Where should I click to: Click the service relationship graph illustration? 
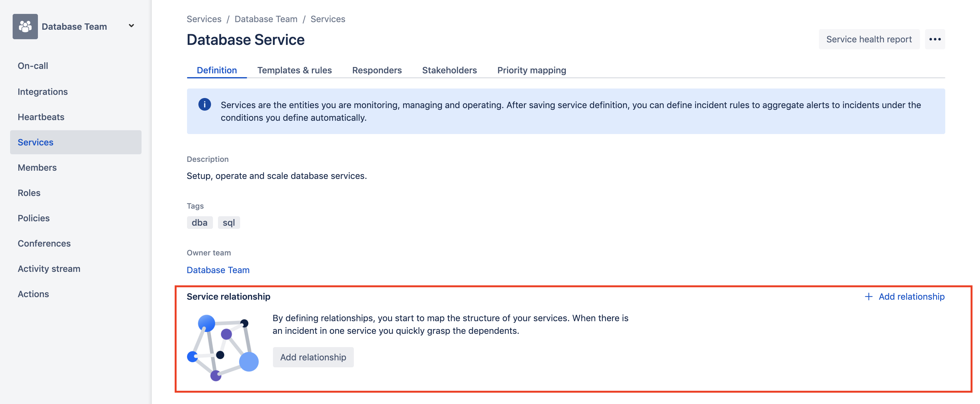click(x=223, y=347)
